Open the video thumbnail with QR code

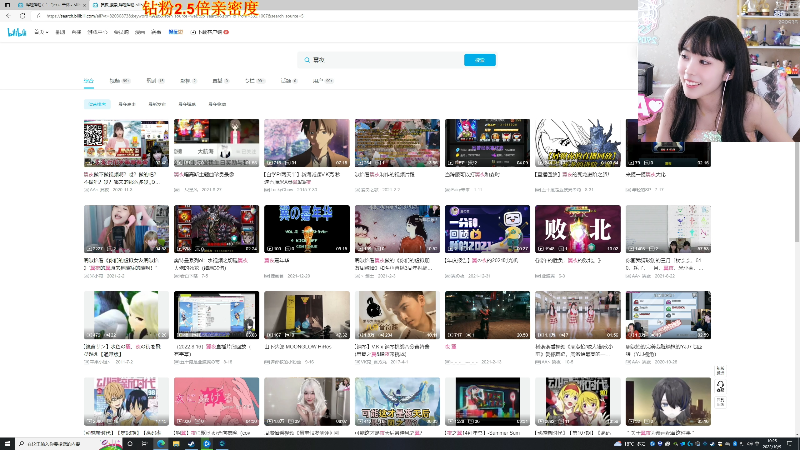click(x=127, y=143)
